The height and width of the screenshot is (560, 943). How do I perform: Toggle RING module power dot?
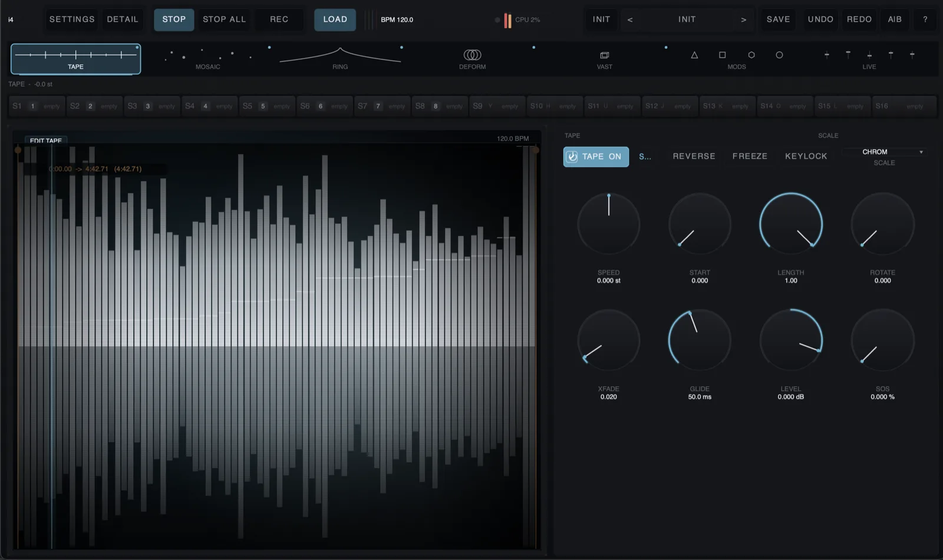pos(401,47)
